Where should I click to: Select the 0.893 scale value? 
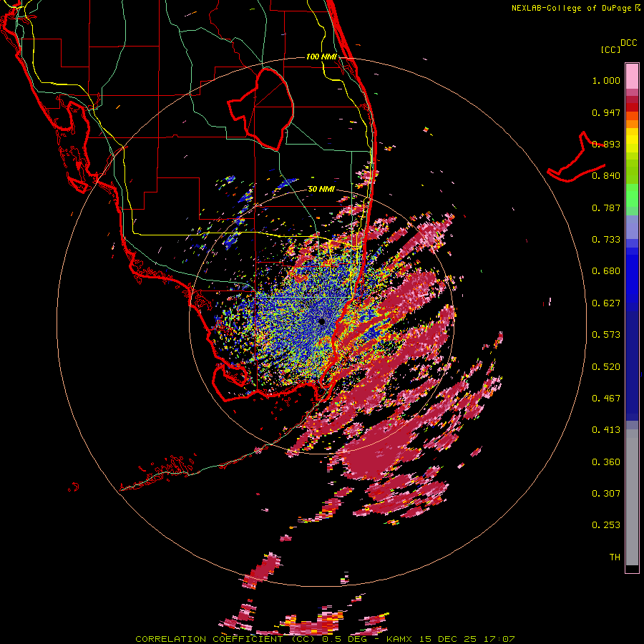coord(606,144)
